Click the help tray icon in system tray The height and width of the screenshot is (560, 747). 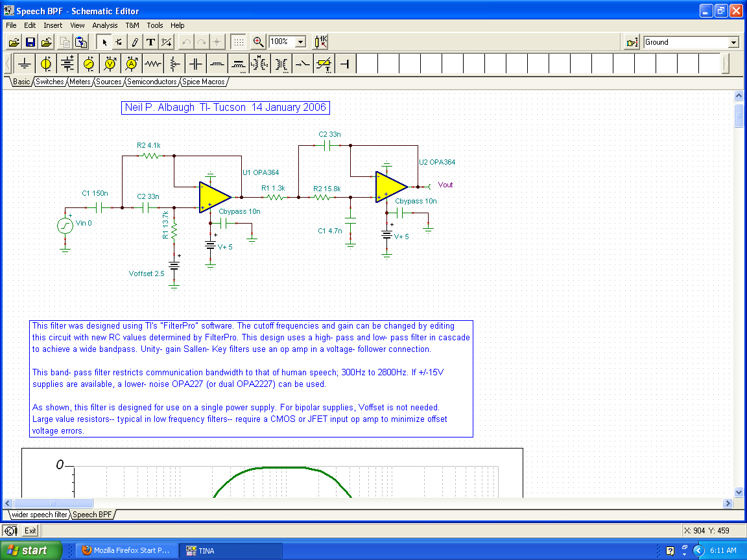coord(670,551)
